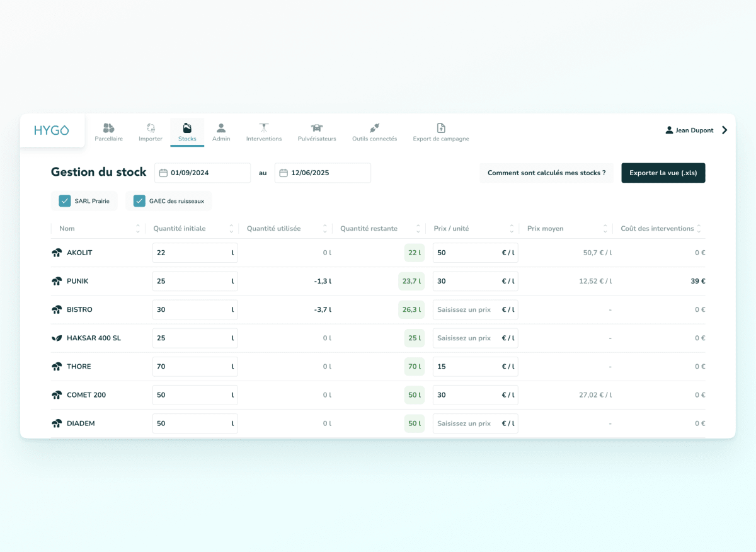Click the end date field 12/06/2025
This screenshot has height=552, width=756.
click(323, 173)
